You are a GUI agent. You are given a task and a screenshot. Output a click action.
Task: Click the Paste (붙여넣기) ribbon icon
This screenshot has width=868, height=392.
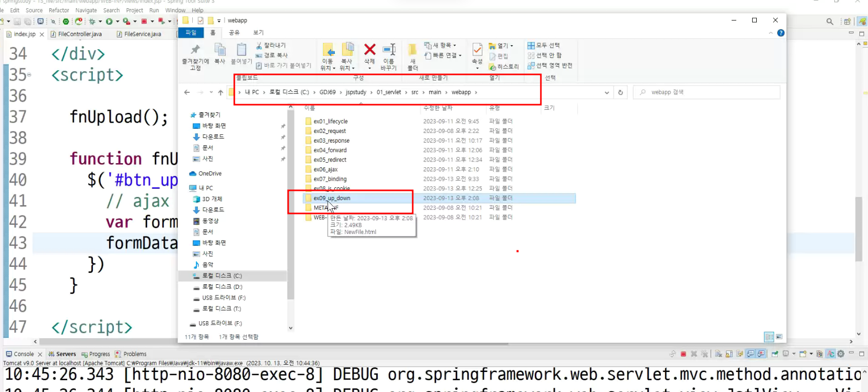click(241, 54)
